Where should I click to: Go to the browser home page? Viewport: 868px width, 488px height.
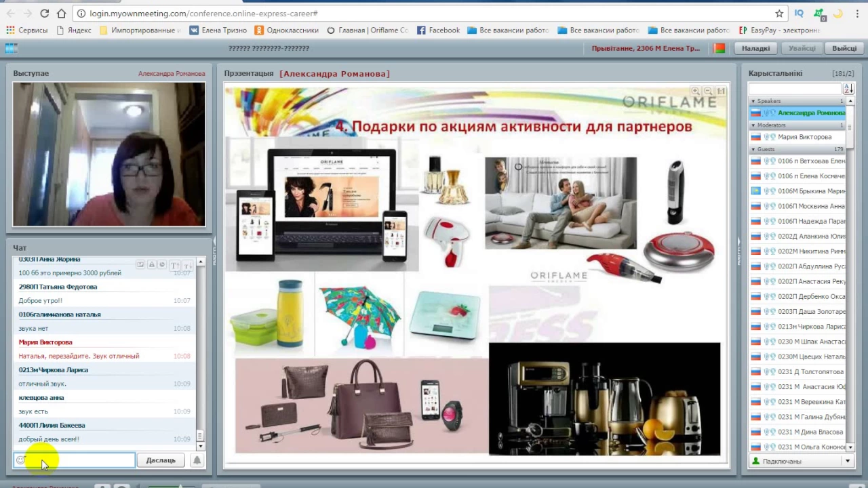[62, 14]
